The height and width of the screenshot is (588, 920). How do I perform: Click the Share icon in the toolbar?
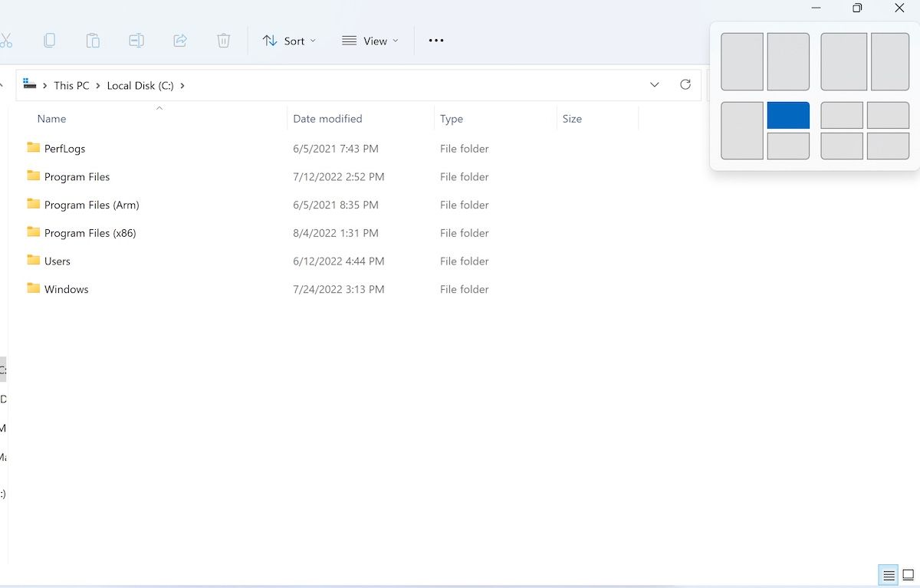pos(180,41)
